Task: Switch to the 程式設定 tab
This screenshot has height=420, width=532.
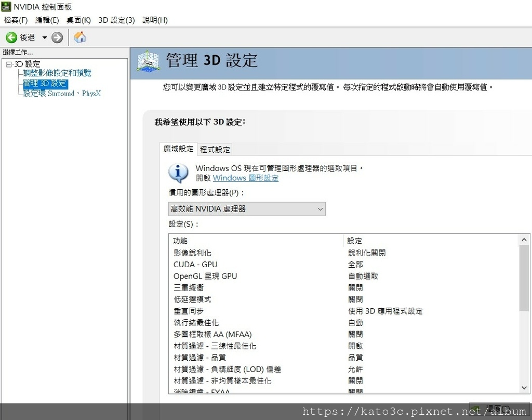Action: tap(215, 149)
